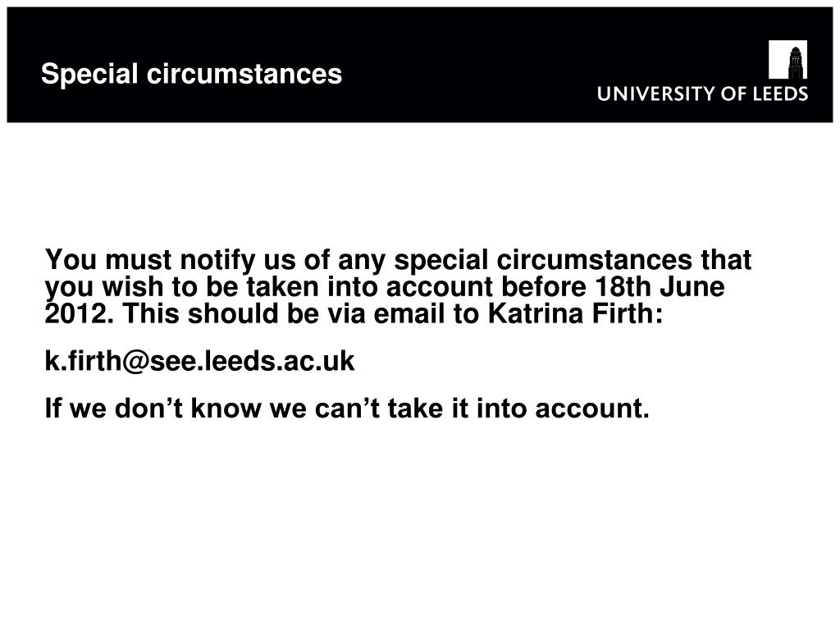Click the Special circumstances slide title
The height and width of the screenshot is (630, 840).
click(191, 73)
